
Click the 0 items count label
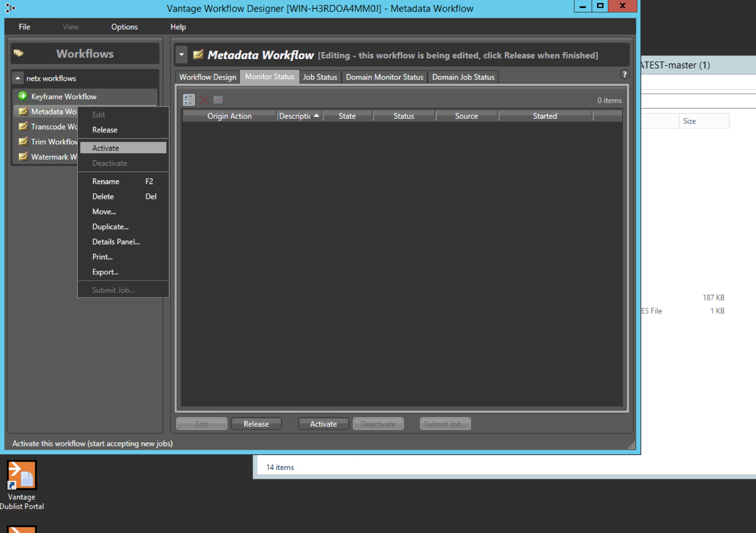tap(609, 100)
